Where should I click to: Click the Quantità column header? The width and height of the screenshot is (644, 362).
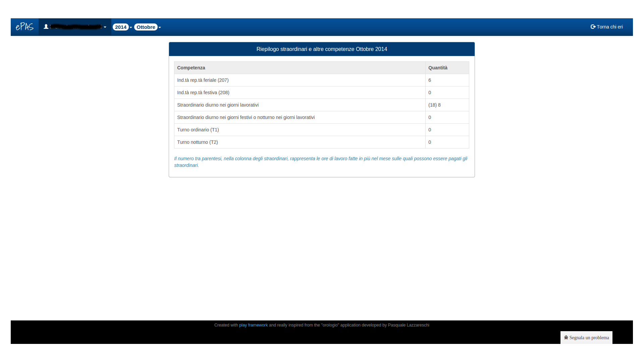438,68
